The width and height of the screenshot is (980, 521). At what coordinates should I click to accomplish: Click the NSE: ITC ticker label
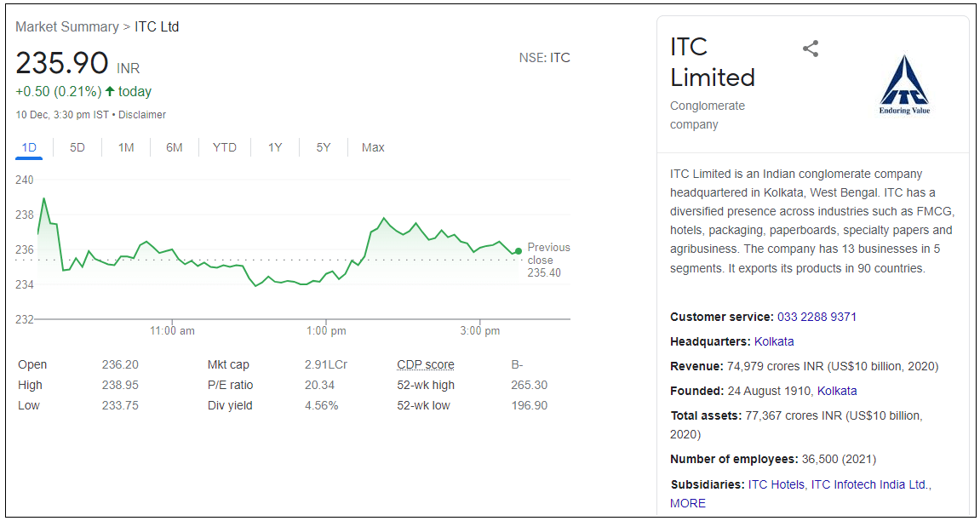[544, 58]
